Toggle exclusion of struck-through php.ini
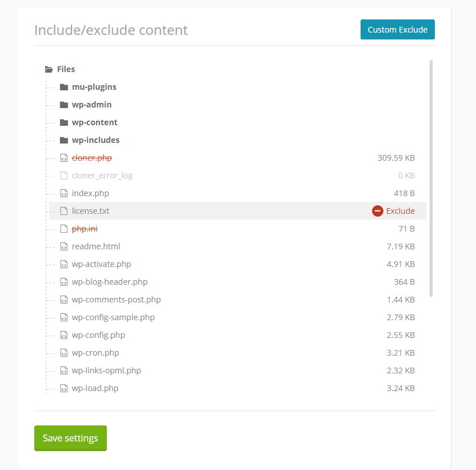The height and width of the screenshot is (470, 476). coord(85,229)
